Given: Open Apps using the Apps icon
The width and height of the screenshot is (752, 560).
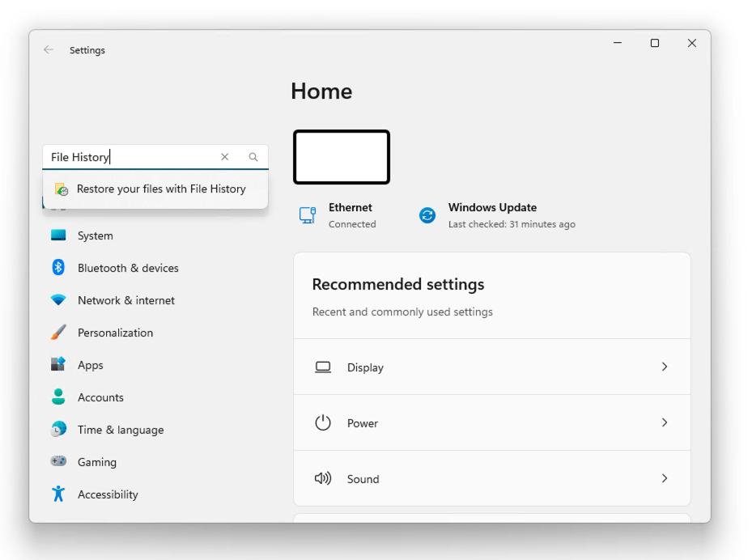Looking at the screenshot, I should click(58, 365).
